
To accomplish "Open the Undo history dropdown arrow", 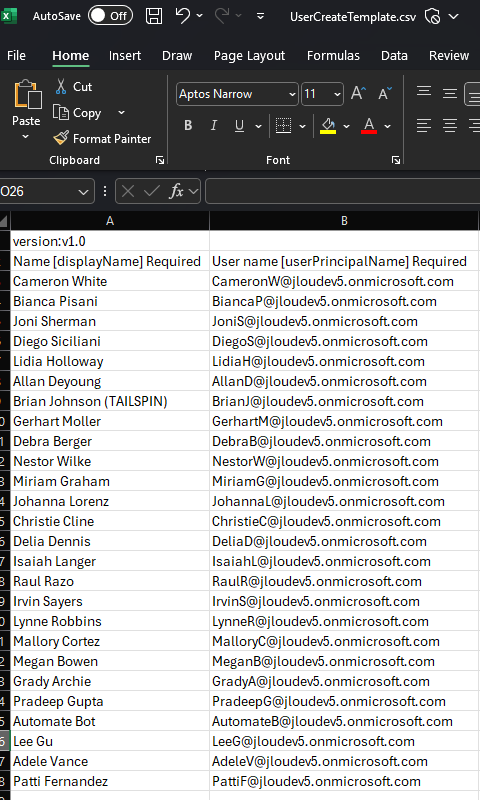I will point(199,16).
